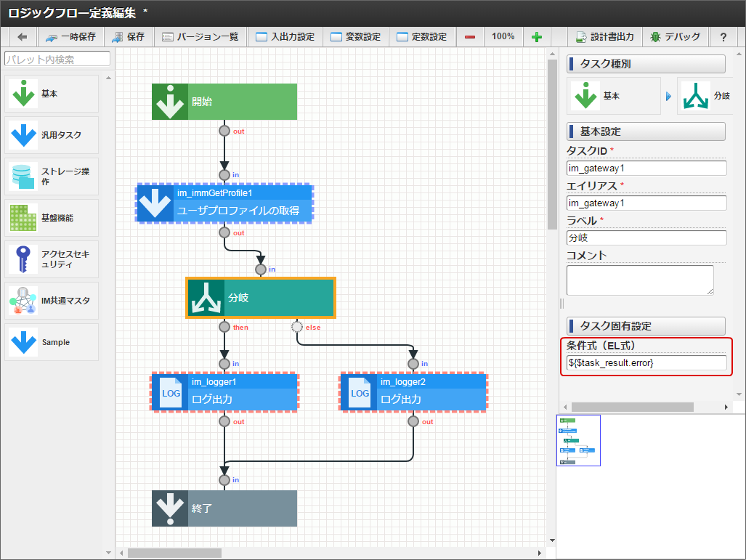Viewport: 746px width, 560px height.
Task: Edit the ラベル label field
Action: [646, 238]
